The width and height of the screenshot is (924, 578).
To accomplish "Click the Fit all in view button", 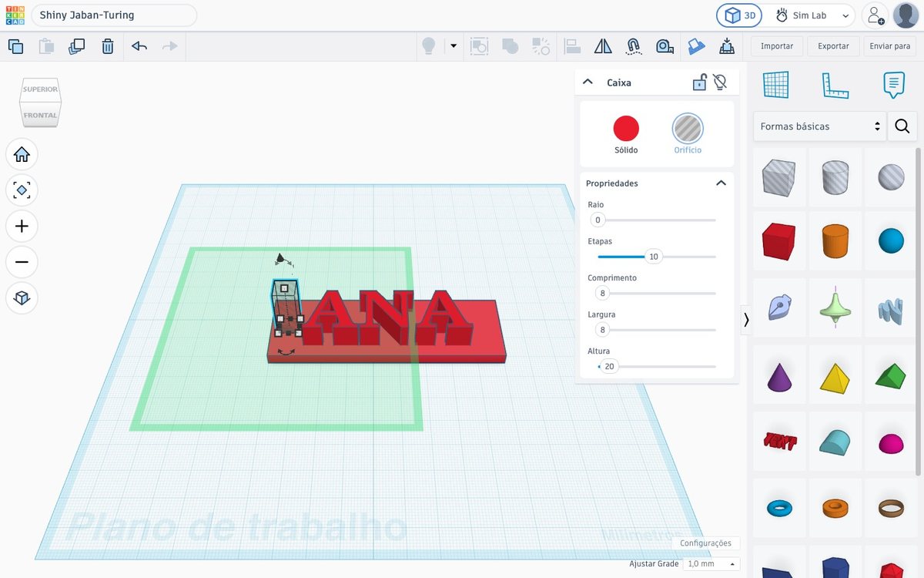I will pos(22,190).
